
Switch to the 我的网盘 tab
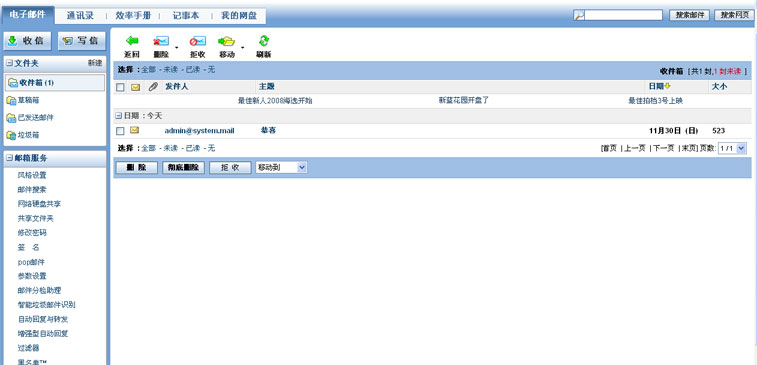point(239,15)
